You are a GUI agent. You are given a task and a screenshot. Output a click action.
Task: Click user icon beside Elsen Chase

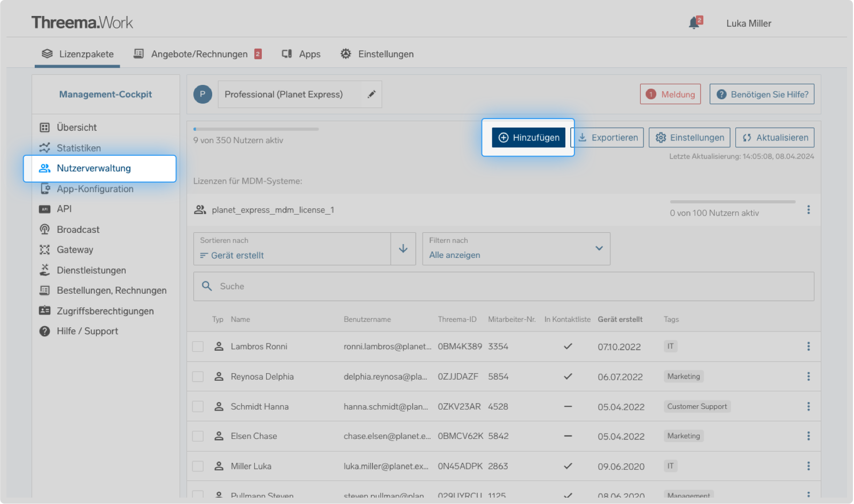pos(219,436)
